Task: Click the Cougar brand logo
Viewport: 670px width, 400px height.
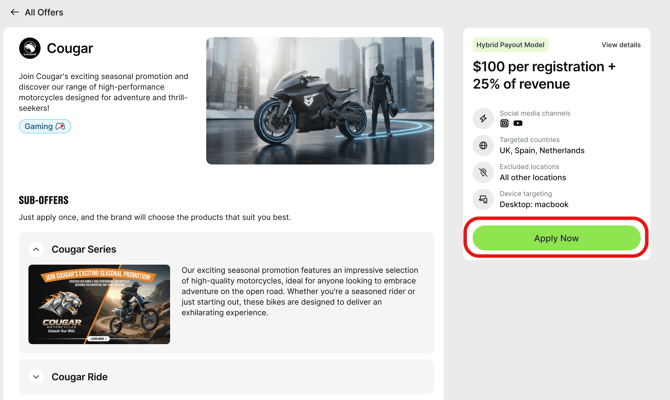Action: tap(30, 48)
